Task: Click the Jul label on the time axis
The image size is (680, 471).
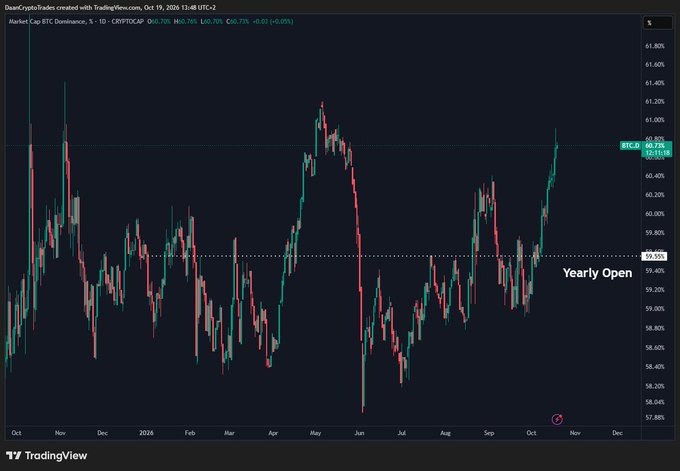Action: click(402, 433)
